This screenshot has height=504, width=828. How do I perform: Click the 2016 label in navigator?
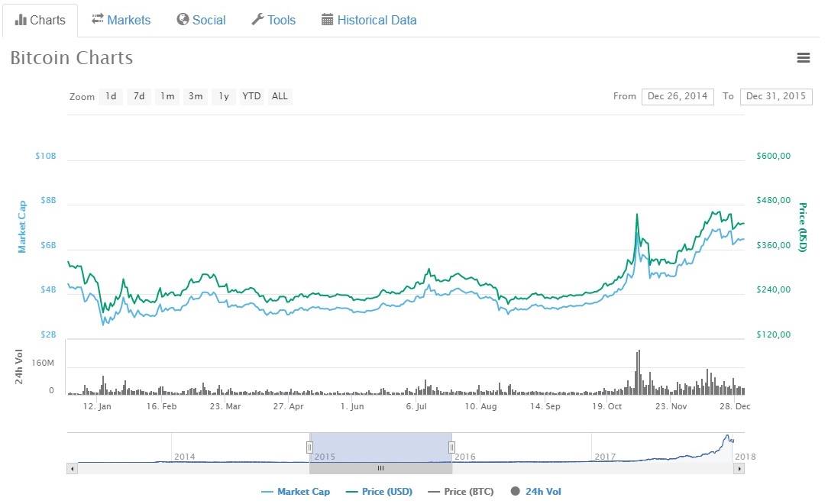coord(464,457)
